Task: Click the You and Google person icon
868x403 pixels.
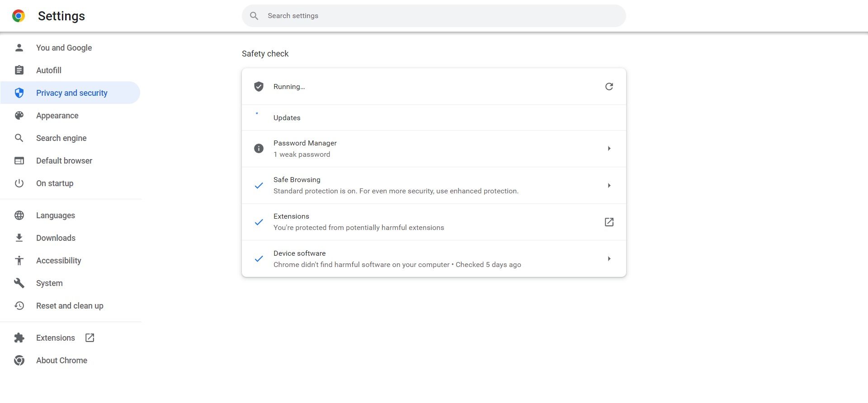Action: (19, 48)
